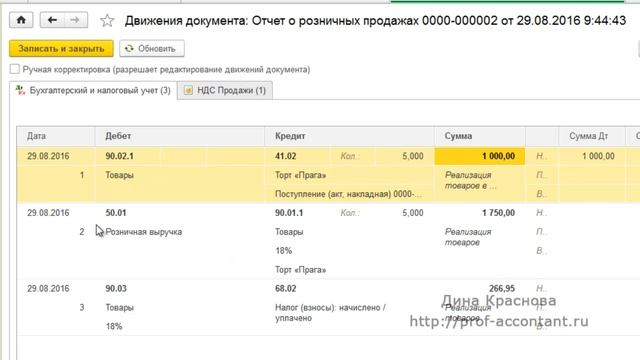Enable 'Ручная корректировка' checkbox
Viewport: 640px width, 360px height.
pos(15,69)
